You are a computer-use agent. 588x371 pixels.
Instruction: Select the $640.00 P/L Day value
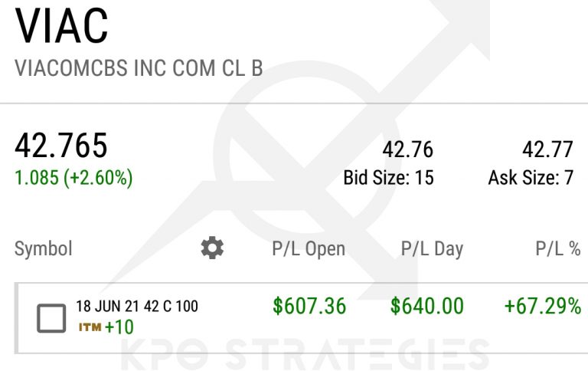[x=427, y=307]
